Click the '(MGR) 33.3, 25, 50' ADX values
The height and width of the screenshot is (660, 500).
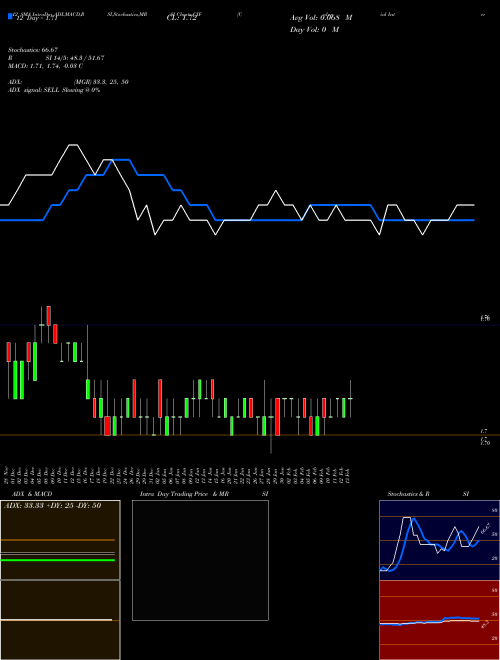(101, 82)
